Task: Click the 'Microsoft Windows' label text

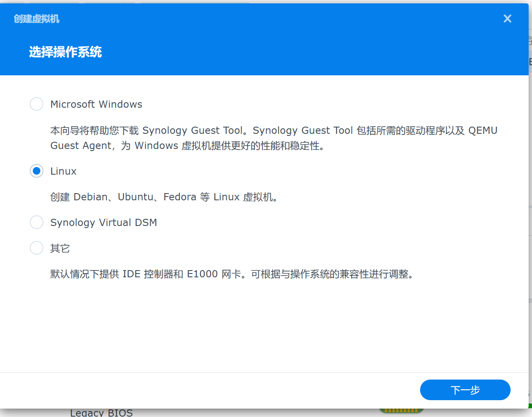Action: tap(96, 104)
